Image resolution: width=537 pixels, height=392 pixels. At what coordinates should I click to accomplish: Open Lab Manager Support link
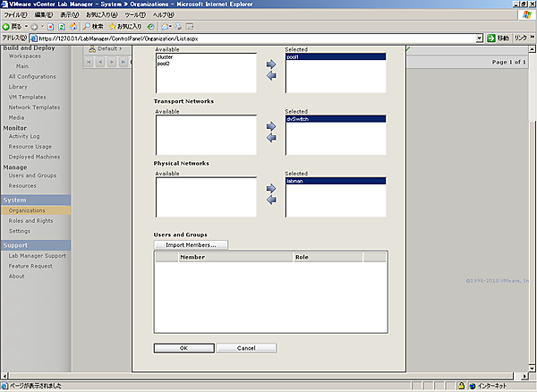coord(38,256)
